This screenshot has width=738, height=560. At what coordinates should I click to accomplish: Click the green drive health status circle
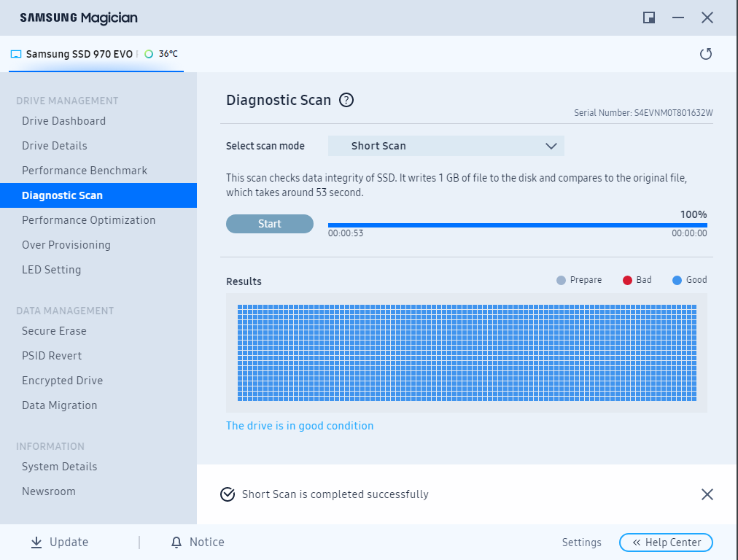point(149,54)
